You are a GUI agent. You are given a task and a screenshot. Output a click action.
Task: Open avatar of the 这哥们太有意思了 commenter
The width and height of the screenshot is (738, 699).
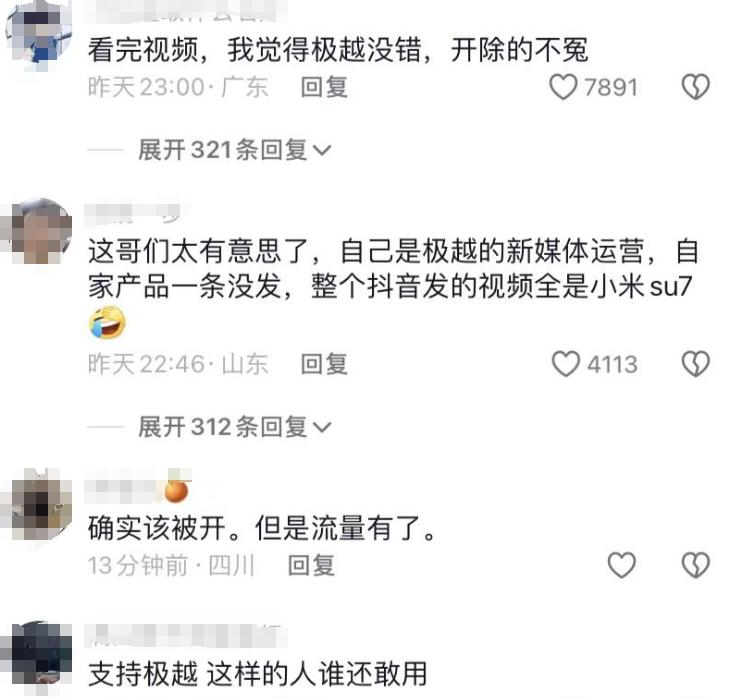[x=39, y=231]
